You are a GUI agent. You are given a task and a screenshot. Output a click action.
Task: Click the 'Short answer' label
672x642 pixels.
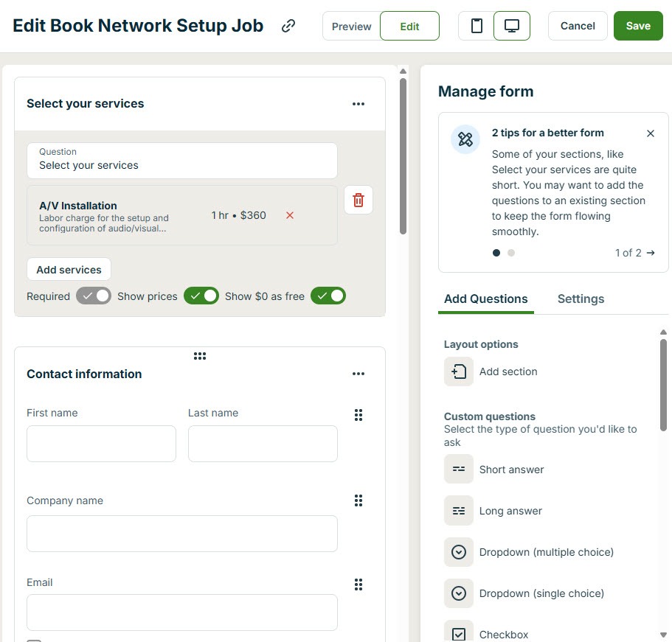(x=511, y=470)
